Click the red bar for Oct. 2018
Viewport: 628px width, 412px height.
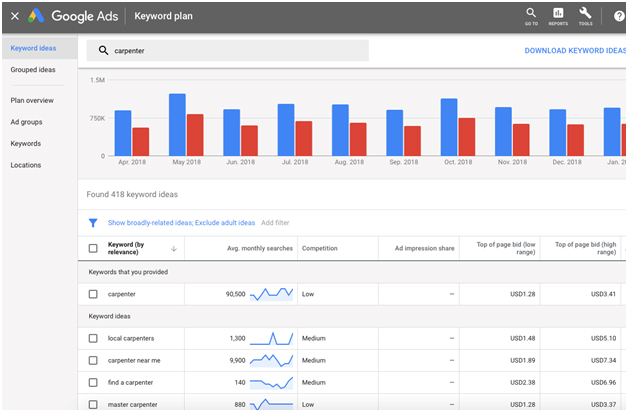(x=467, y=137)
